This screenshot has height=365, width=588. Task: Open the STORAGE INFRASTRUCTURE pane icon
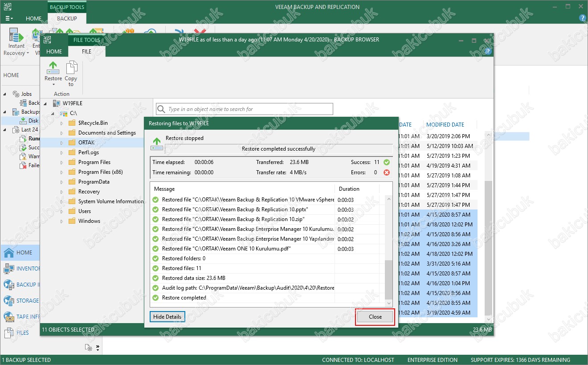coord(9,301)
